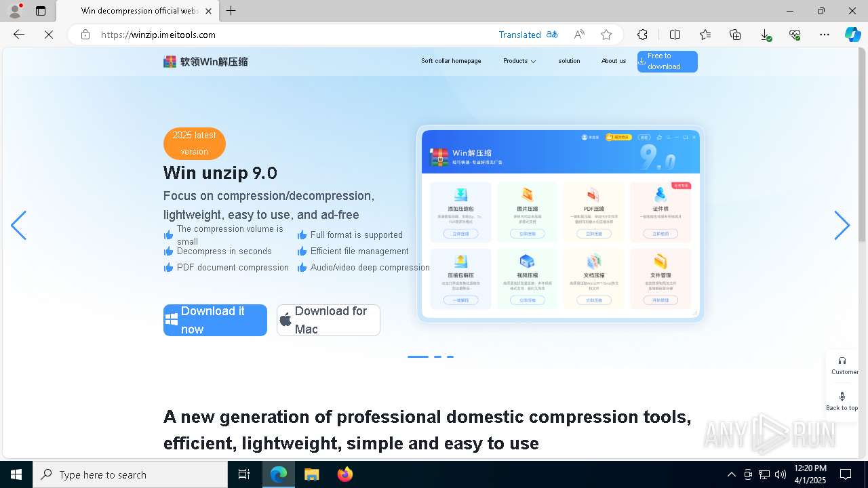Open browser Extensions puzzle icon
The width and height of the screenshot is (868, 488).
(x=642, y=35)
